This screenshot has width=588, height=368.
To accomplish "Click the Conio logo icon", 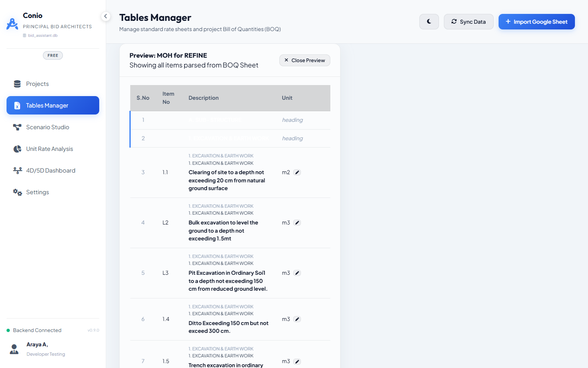I will point(12,24).
